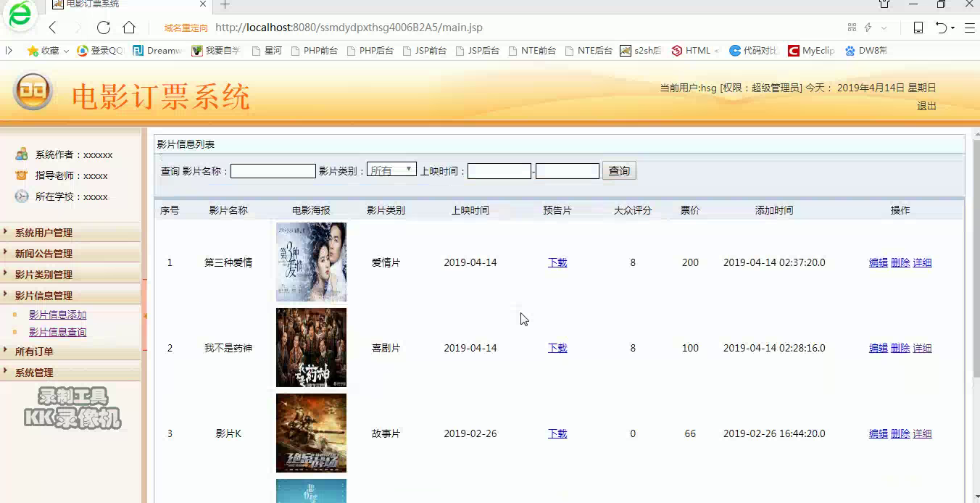980x503 pixels.
Task: Download trailer for 影片K
Action: tap(557, 433)
